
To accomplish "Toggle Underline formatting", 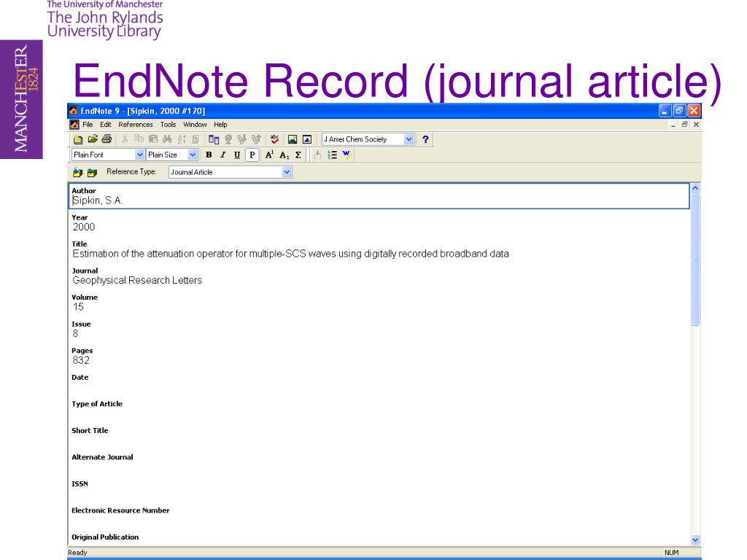I will point(237,155).
